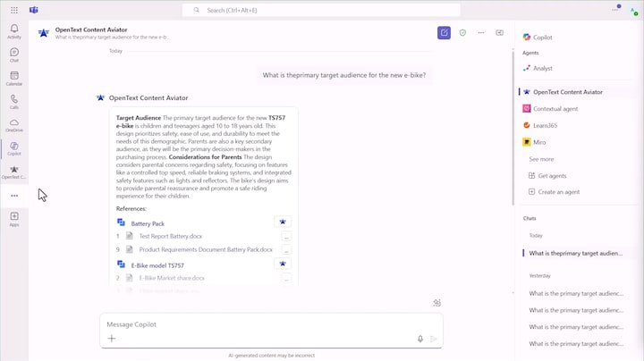Open OneDrive in the left sidebar
This screenshot has height=361, width=644.
pyautogui.click(x=14, y=125)
